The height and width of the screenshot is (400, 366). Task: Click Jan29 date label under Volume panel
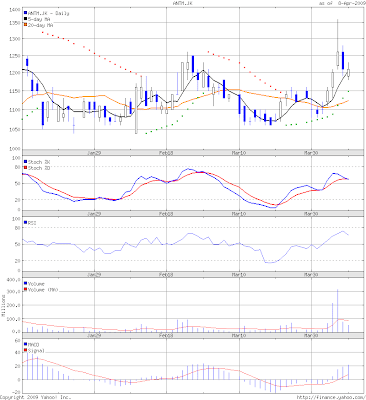point(94,335)
